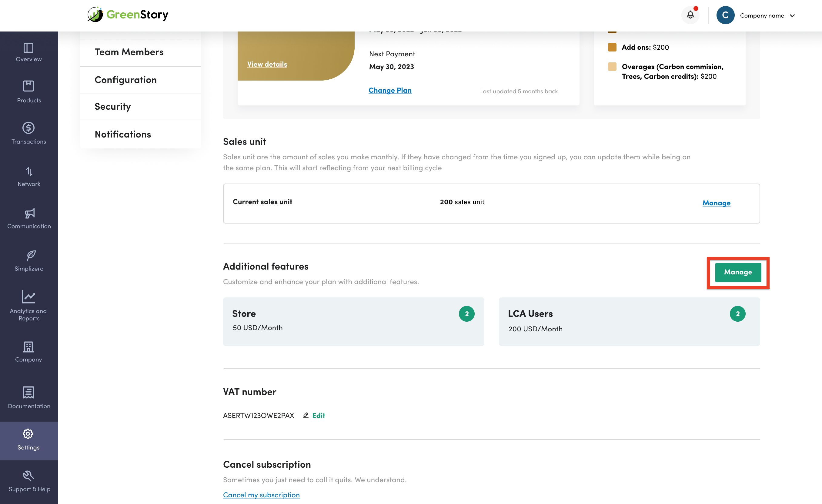
Task: Click the Change Plan link
Action: (390, 90)
